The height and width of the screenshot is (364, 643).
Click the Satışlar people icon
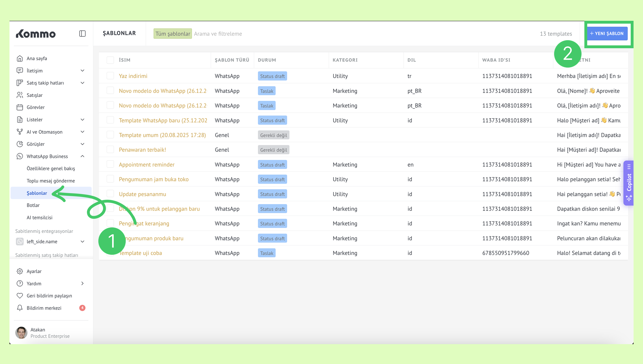(x=20, y=95)
